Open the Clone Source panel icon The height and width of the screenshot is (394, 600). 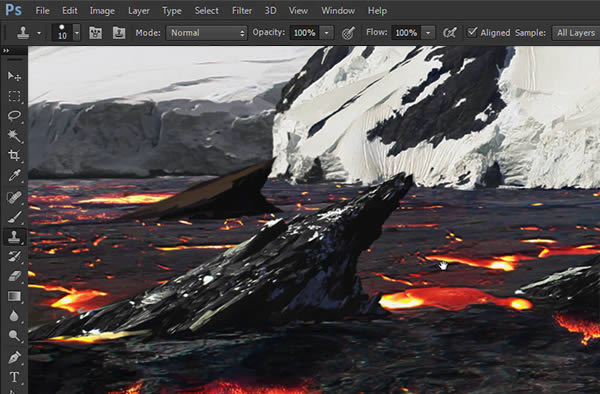click(x=119, y=33)
